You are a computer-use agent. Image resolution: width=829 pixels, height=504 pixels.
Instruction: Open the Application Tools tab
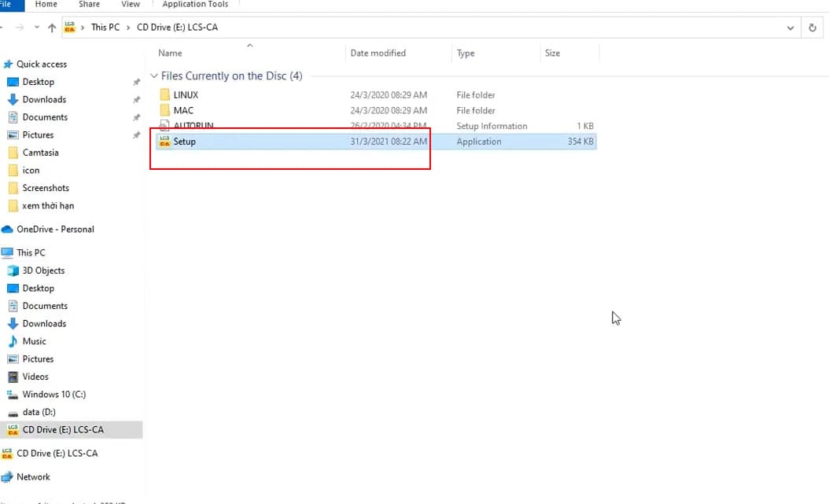(195, 5)
